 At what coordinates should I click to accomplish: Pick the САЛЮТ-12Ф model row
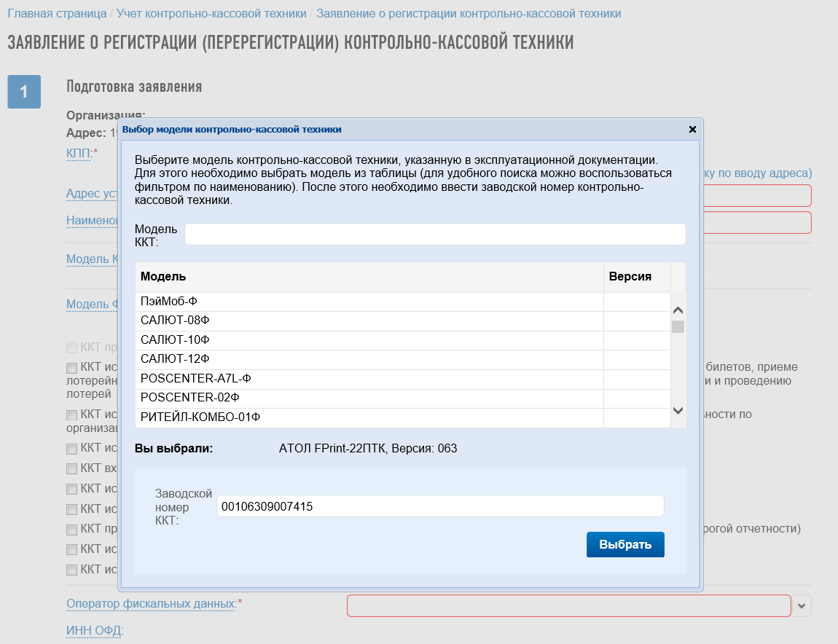pos(403,359)
